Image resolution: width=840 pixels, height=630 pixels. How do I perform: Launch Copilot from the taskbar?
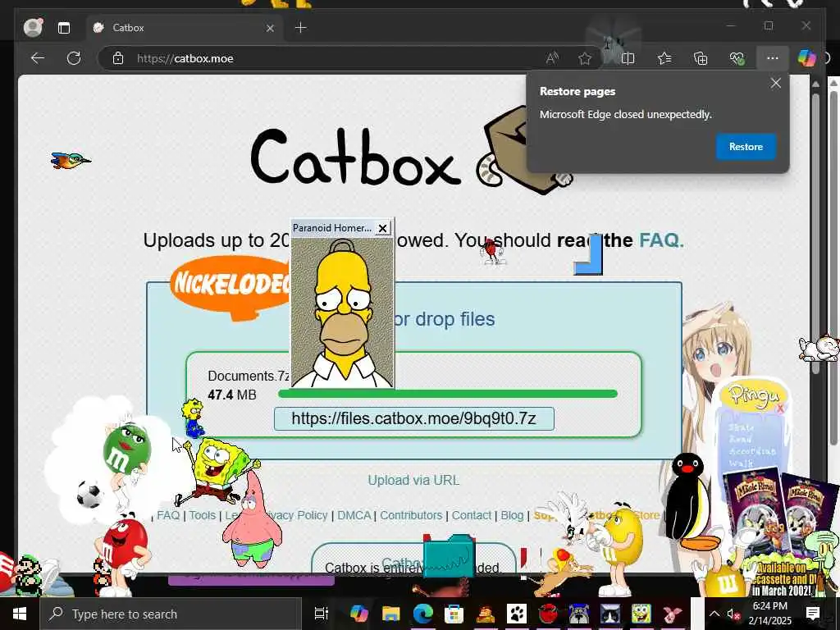coord(358,614)
